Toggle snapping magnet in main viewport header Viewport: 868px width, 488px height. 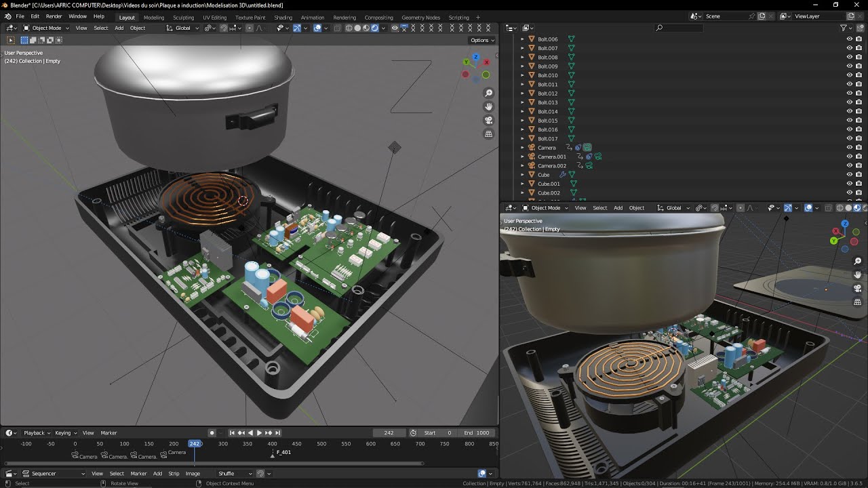(224, 28)
